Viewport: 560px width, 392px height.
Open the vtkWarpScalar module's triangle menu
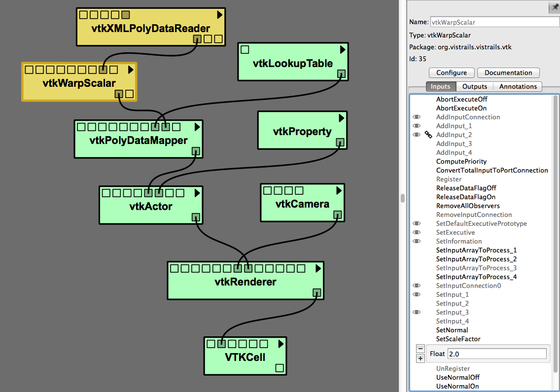click(131, 70)
